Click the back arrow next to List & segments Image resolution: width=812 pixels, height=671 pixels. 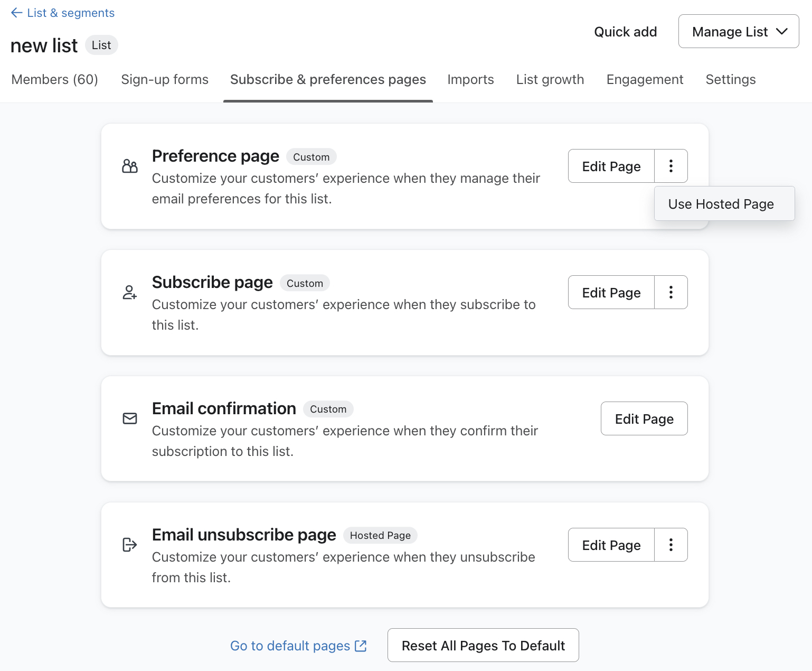(16, 13)
